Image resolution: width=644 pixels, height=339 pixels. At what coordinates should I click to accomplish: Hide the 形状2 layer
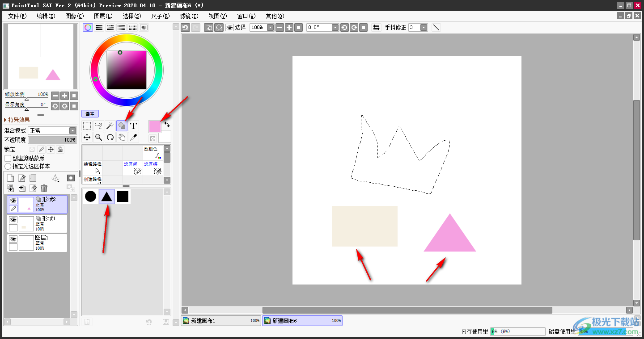(13, 201)
